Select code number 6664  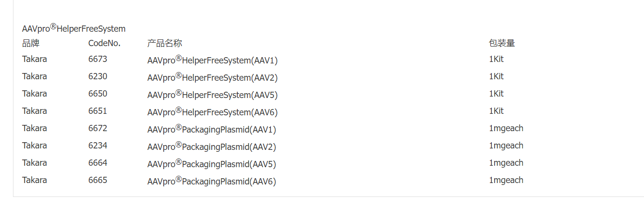coord(97,163)
